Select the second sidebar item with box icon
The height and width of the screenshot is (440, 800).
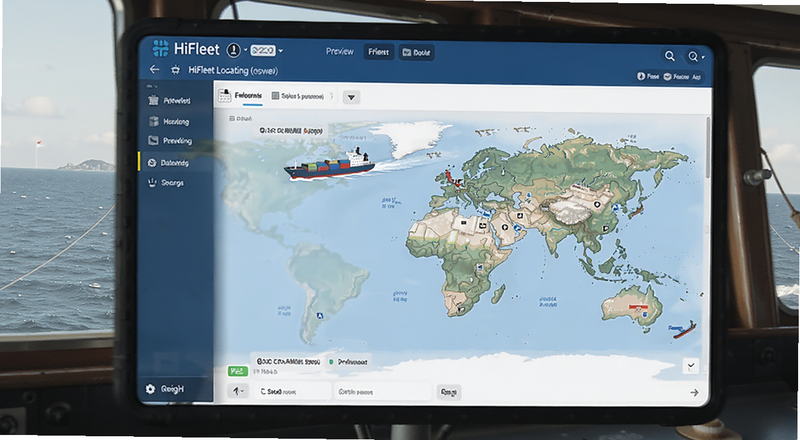(175, 121)
